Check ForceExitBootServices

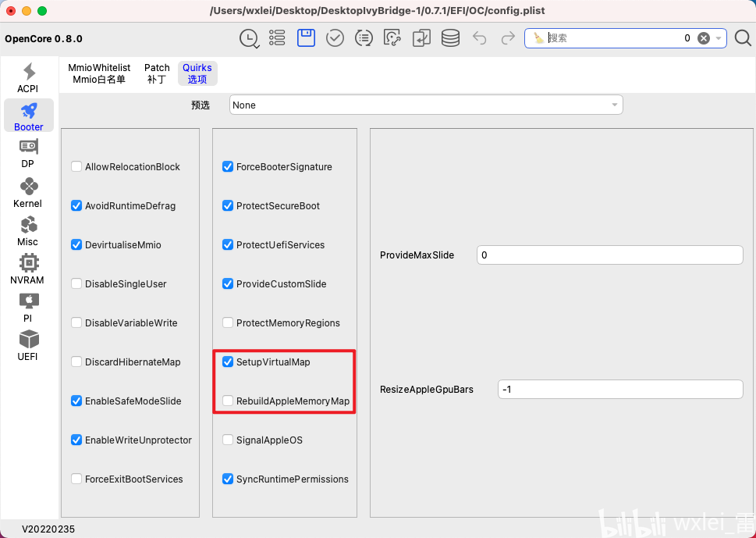[76, 479]
